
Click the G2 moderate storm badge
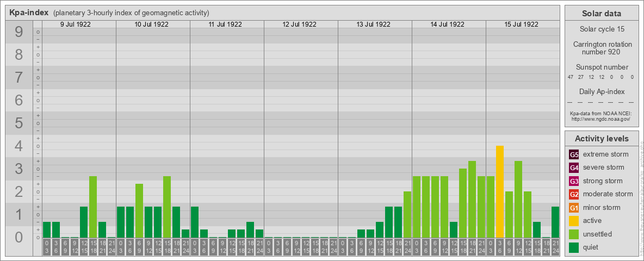[574, 194]
